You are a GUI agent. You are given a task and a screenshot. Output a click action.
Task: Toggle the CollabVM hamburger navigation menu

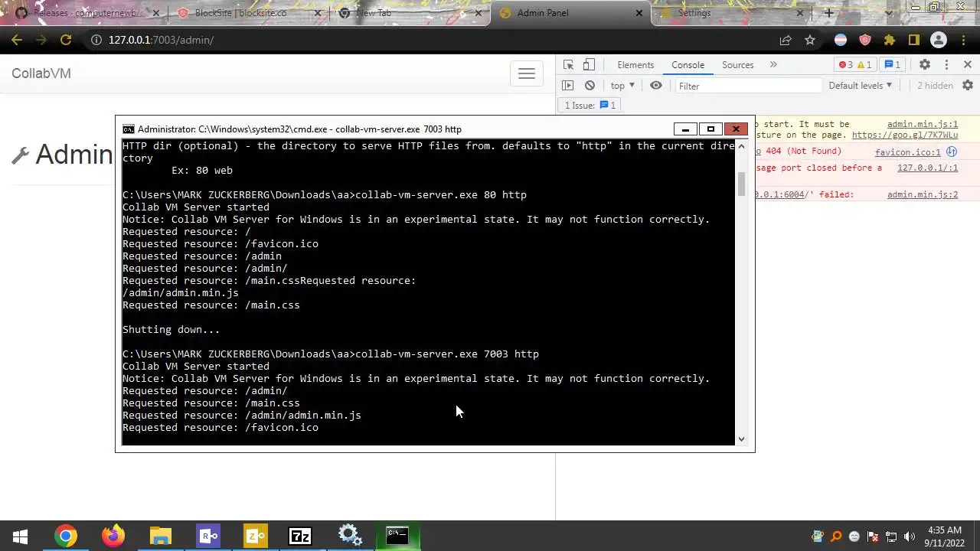point(527,73)
